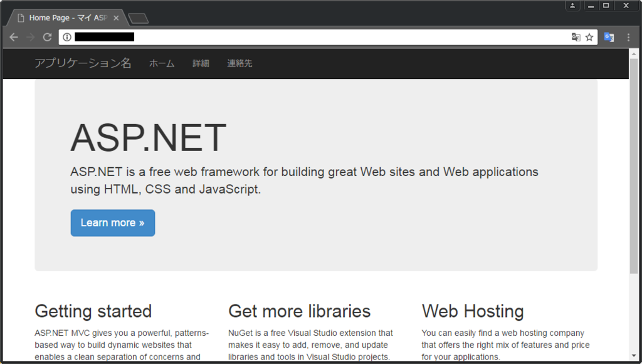
Task: Bookmark this page with the star icon
Action: pos(589,37)
